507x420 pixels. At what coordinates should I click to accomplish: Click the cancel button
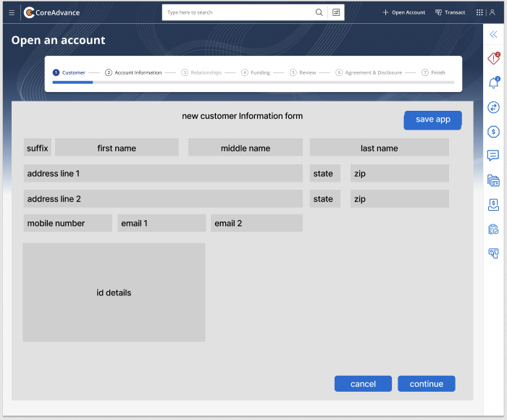363,384
